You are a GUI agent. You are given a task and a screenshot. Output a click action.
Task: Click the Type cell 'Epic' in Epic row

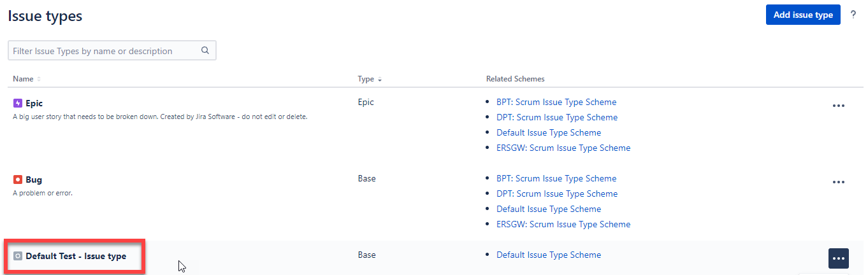coord(366,102)
